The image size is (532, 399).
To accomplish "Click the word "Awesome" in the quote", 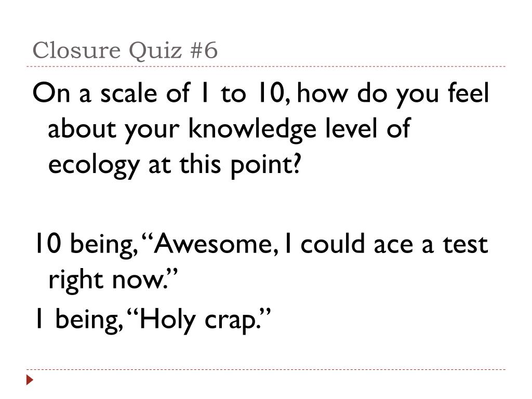I will pyautogui.click(x=212, y=244).
